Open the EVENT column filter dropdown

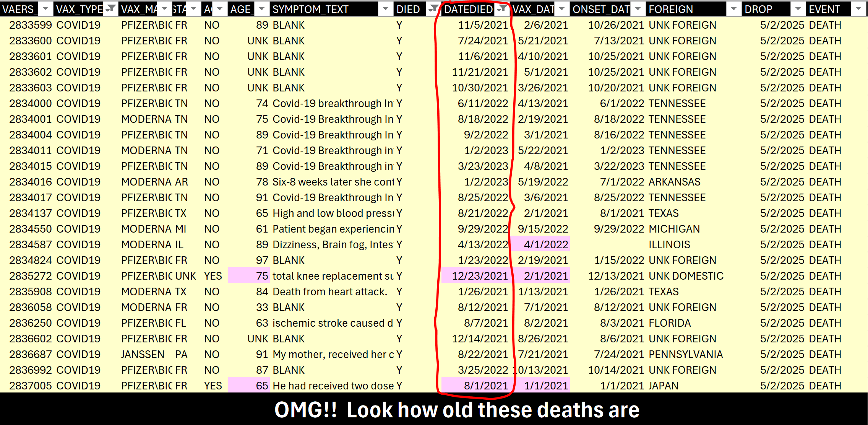858,9
